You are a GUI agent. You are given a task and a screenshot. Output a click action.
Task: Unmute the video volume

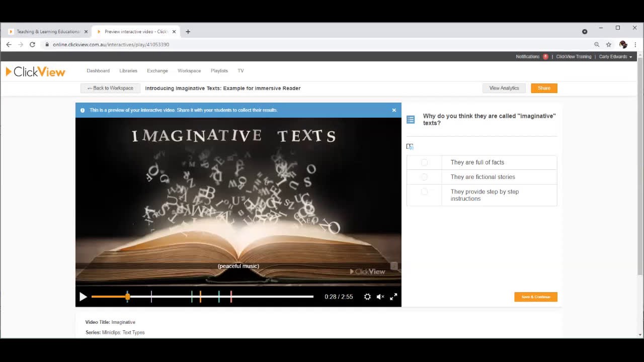[380, 297]
